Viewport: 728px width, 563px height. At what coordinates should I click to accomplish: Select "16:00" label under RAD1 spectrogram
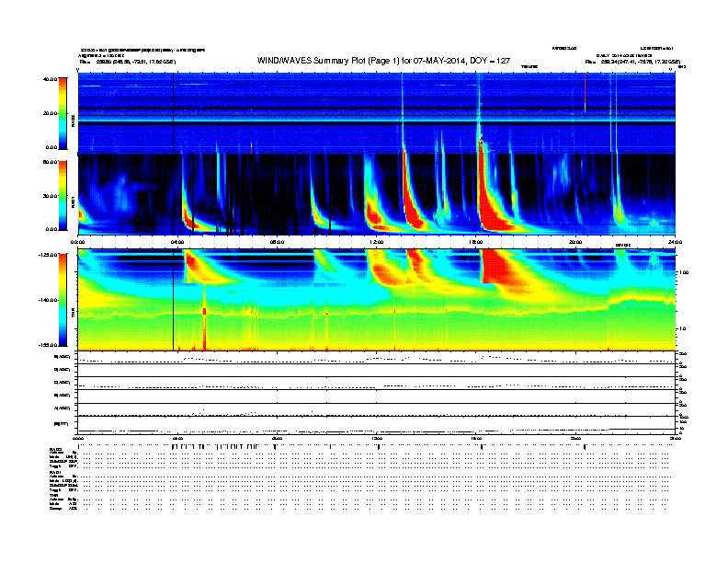[476, 242]
